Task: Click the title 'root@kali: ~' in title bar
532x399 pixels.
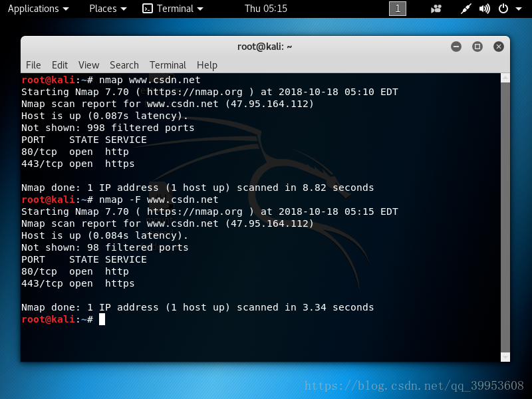Action: pyautogui.click(x=265, y=47)
